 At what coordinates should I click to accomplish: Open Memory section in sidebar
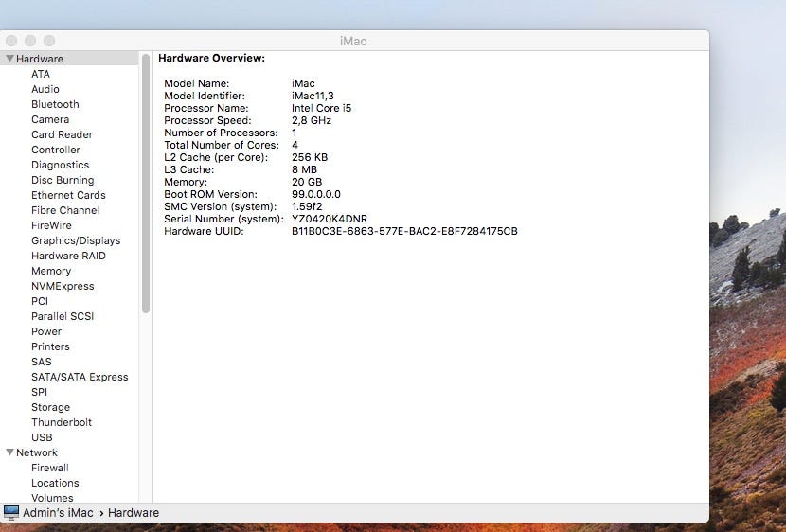click(51, 271)
